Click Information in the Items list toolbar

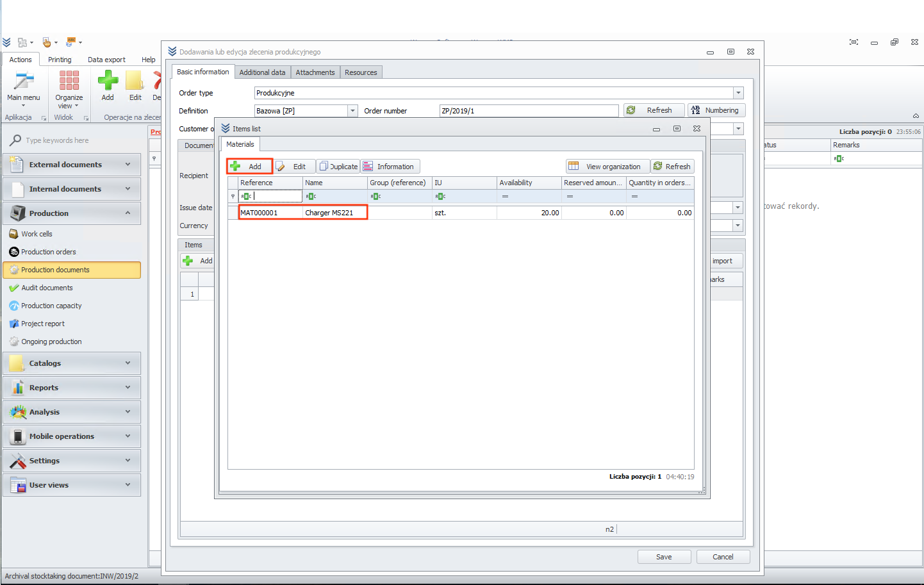(x=390, y=167)
